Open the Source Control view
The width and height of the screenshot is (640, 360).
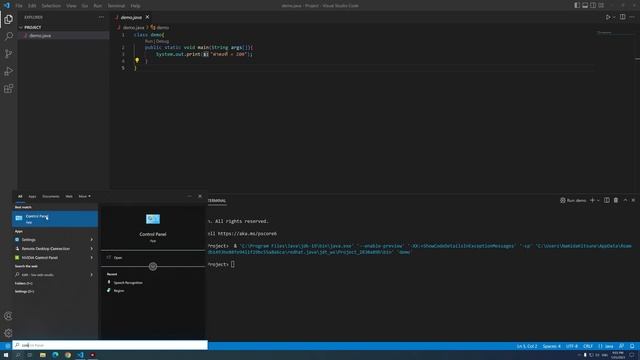[x=9, y=53]
